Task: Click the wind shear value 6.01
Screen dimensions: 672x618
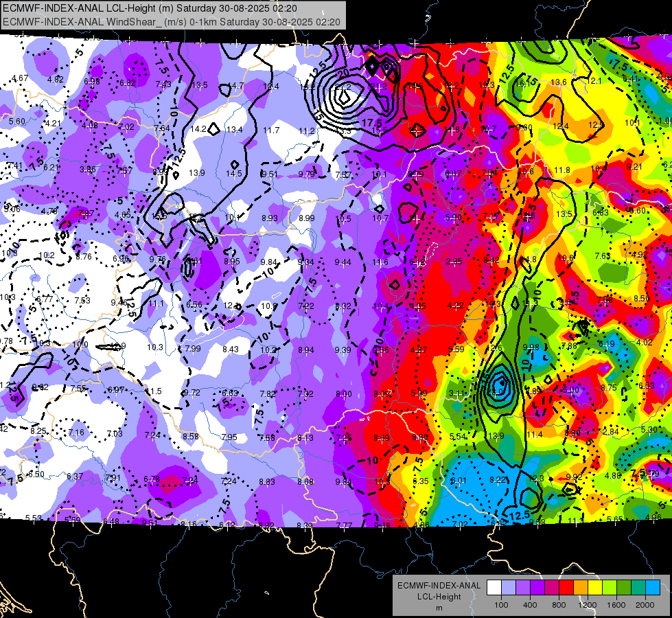Action: click(x=458, y=481)
